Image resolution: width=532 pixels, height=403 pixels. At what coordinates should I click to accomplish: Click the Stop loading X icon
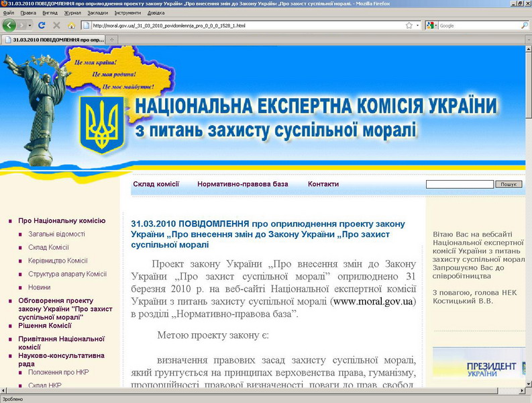click(x=56, y=26)
